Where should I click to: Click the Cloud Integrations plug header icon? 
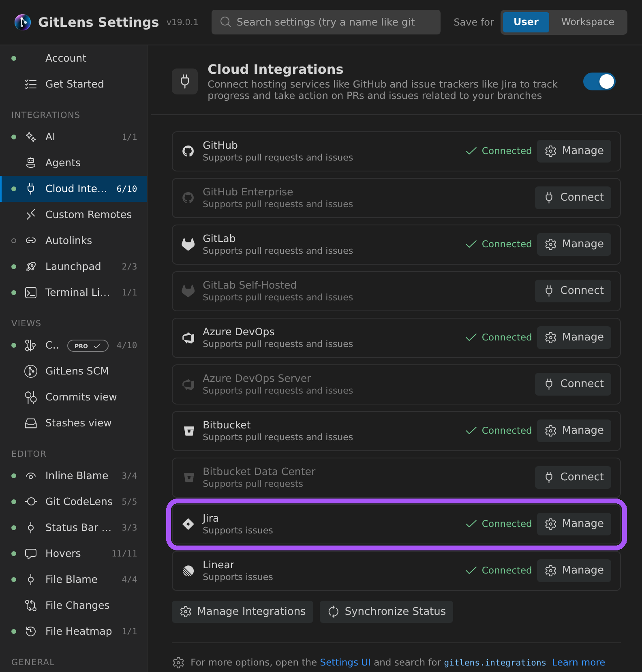185,81
